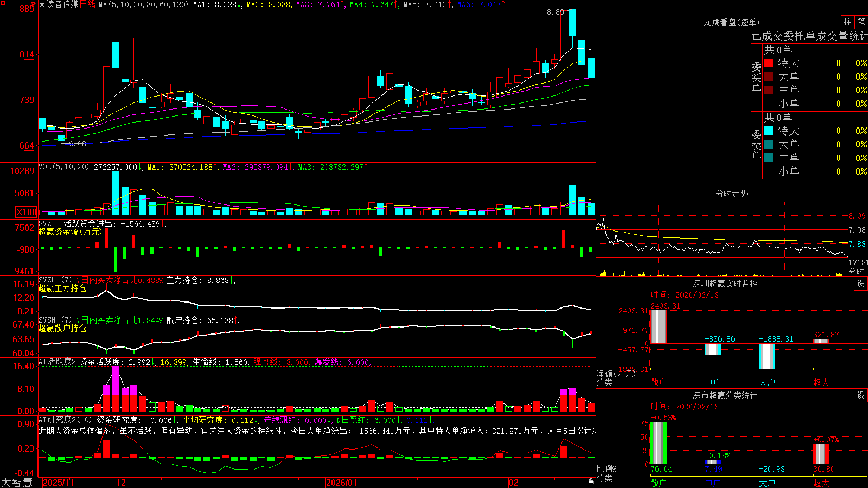Click the star icon beside 读者传媒
Screen dimensions: 868x488
(42, 4)
